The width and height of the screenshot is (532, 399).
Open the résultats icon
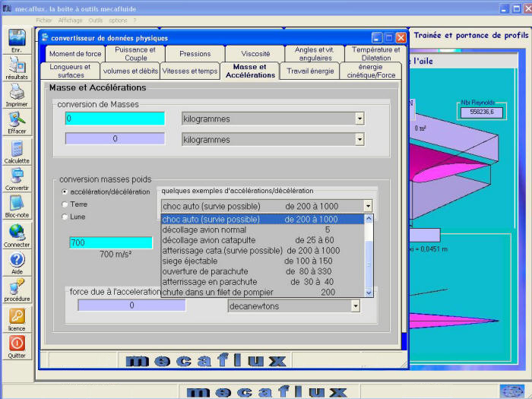(17, 67)
